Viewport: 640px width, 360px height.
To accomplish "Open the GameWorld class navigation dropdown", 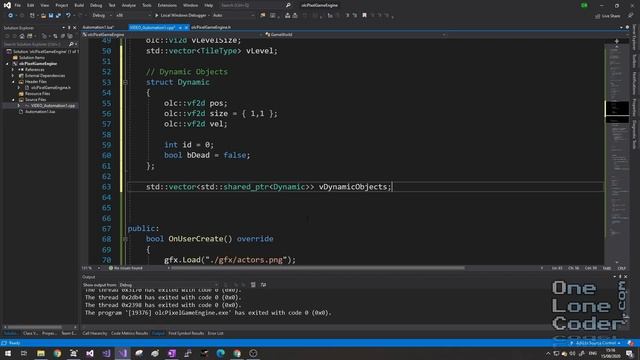I will point(355,35).
